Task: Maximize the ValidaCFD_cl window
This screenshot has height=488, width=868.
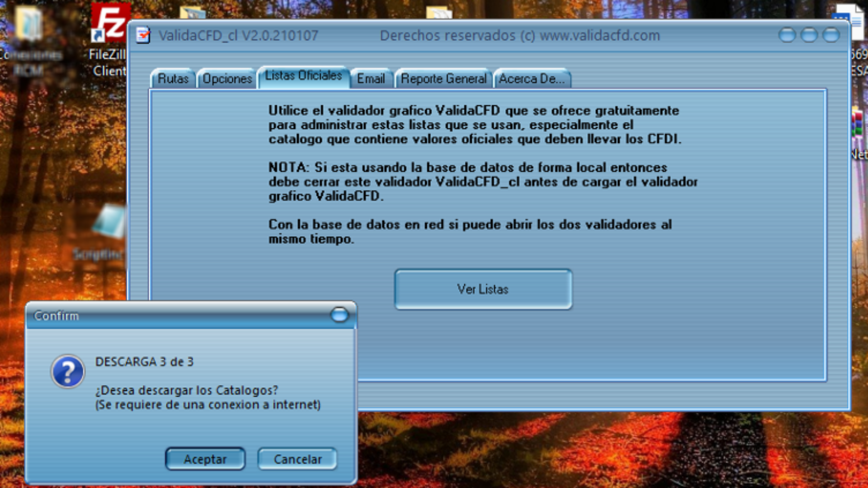Action: tap(809, 35)
